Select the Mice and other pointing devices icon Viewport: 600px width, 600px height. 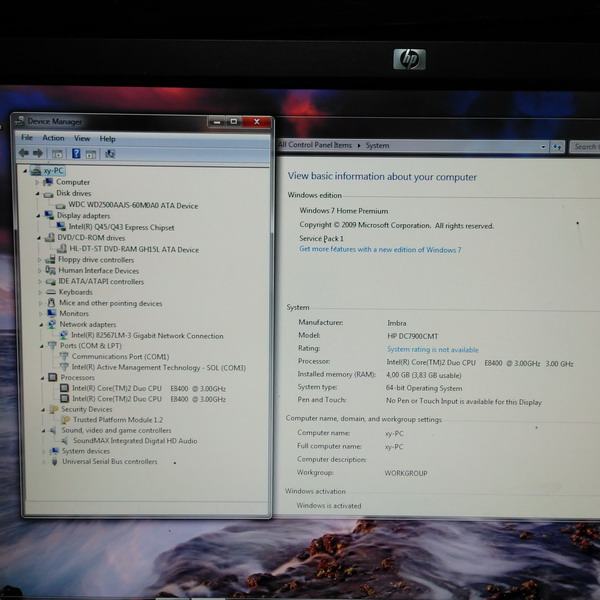click(x=51, y=303)
